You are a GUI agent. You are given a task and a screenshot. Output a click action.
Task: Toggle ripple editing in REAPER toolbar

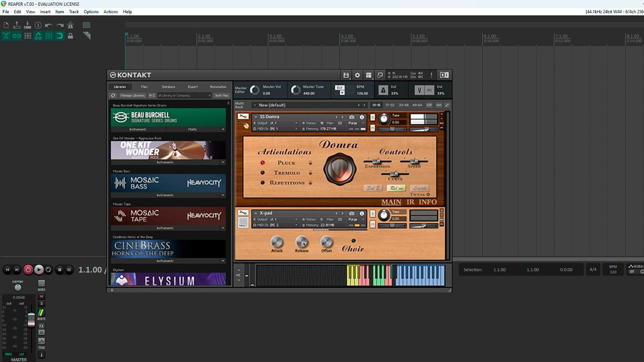click(x=28, y=36)
